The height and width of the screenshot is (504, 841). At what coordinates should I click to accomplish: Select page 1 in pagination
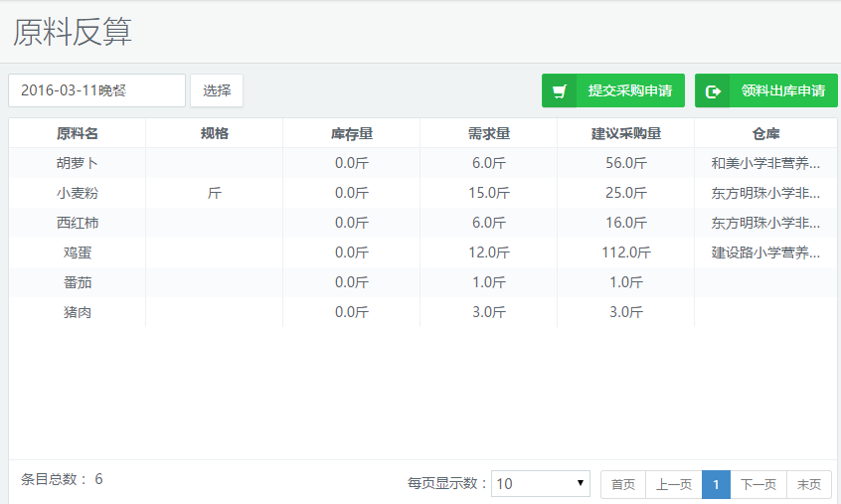[716, 484]
